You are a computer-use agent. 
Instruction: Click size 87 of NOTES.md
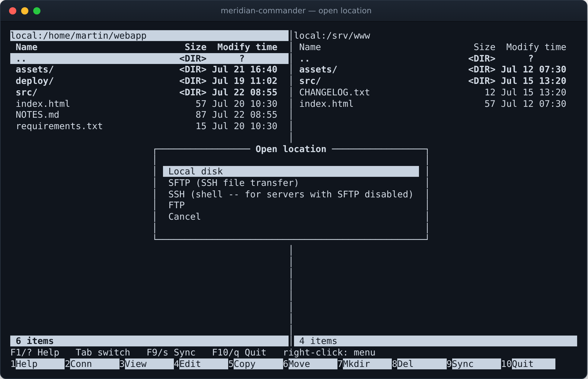201,115
